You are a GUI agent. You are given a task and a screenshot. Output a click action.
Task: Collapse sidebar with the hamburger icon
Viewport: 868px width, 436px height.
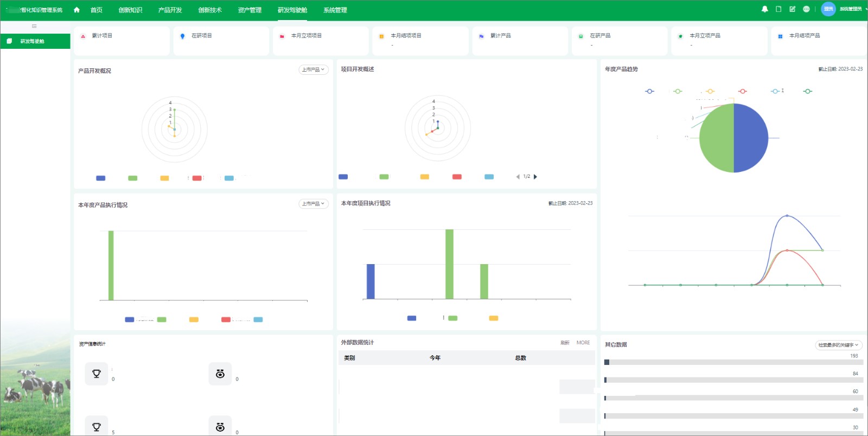coord(34,26)
